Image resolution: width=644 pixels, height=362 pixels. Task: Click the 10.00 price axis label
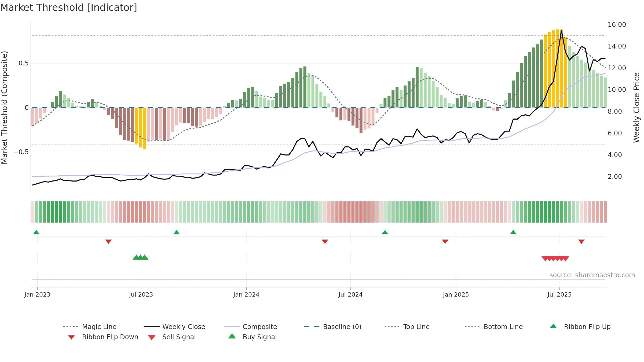pyautogui.click(x=617, y=90)
